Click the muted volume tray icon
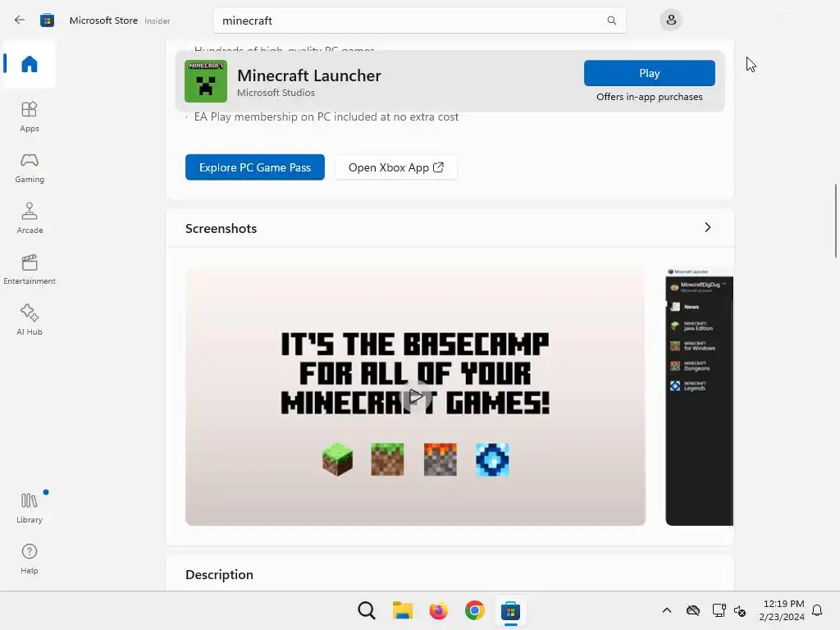840x630 pixels. (x=740, y=610)
